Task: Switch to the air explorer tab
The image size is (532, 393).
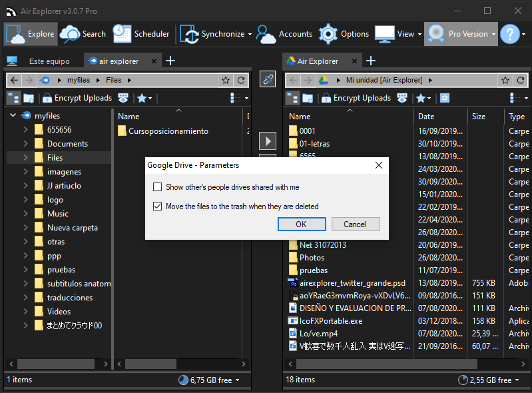Action: coord(119,61)
